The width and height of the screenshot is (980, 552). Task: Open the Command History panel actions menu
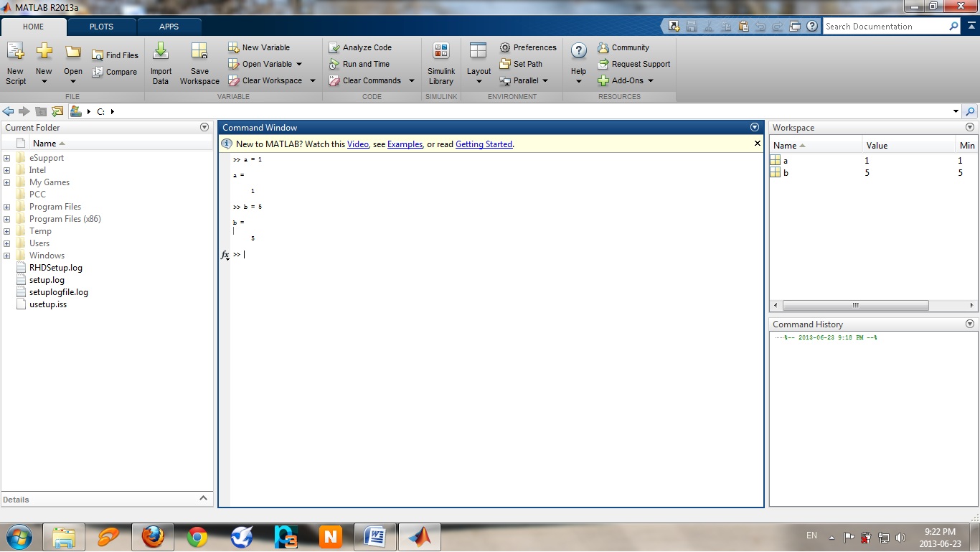[x=970, y=324]
